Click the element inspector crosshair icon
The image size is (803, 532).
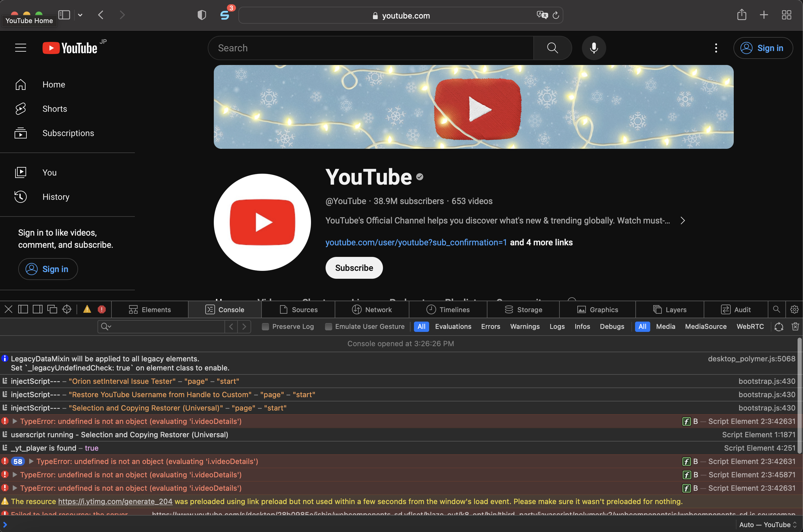point(67,309)
